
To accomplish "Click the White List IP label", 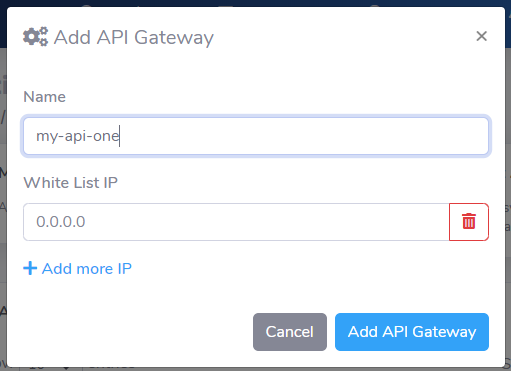I will click(70, 183).
